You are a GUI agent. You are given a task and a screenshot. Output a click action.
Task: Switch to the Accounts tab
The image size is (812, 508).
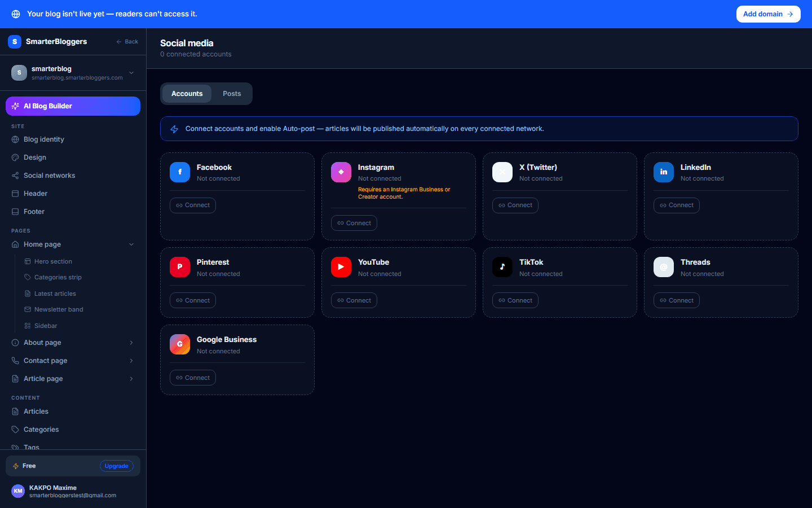tap(187, 94)
